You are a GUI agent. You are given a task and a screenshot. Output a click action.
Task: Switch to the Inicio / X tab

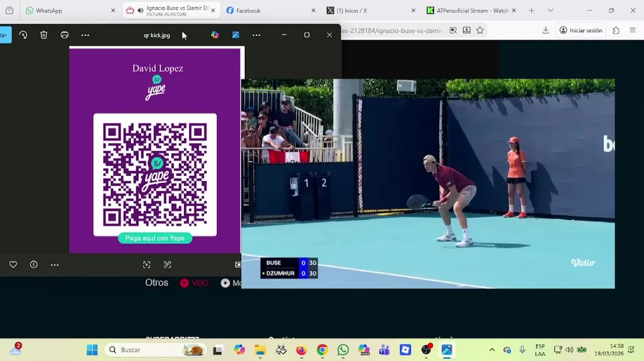[x=371, y=11]
